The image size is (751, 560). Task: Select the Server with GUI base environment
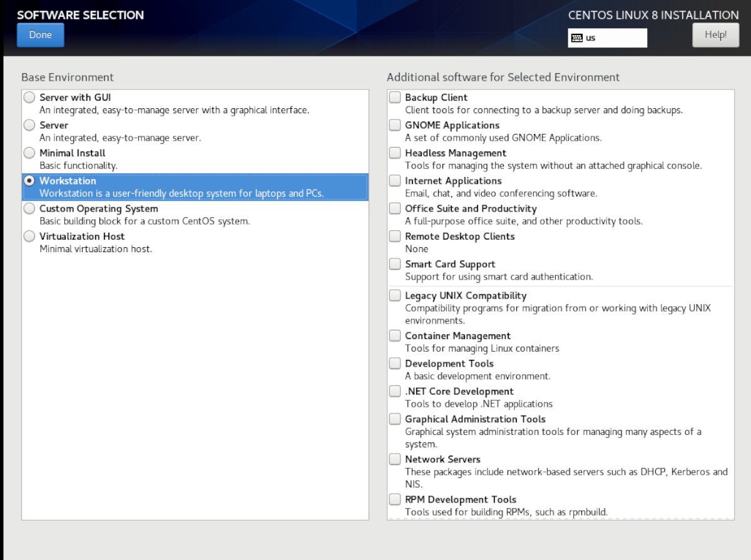[x=29, y=97]
